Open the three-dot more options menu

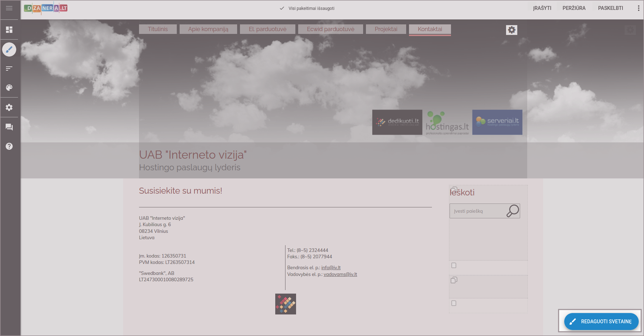pyautogui.click(x=638, y=8)
